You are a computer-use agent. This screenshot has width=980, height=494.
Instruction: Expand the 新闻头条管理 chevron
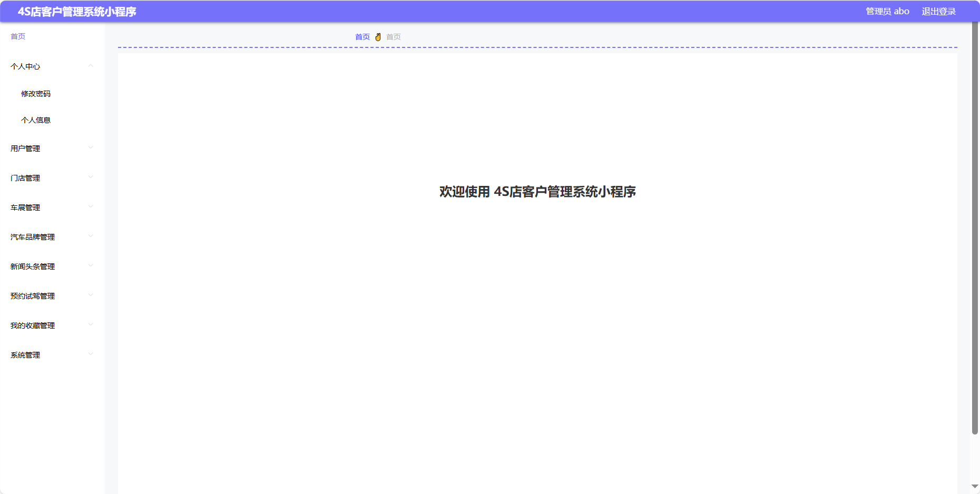tap(91, 265)
